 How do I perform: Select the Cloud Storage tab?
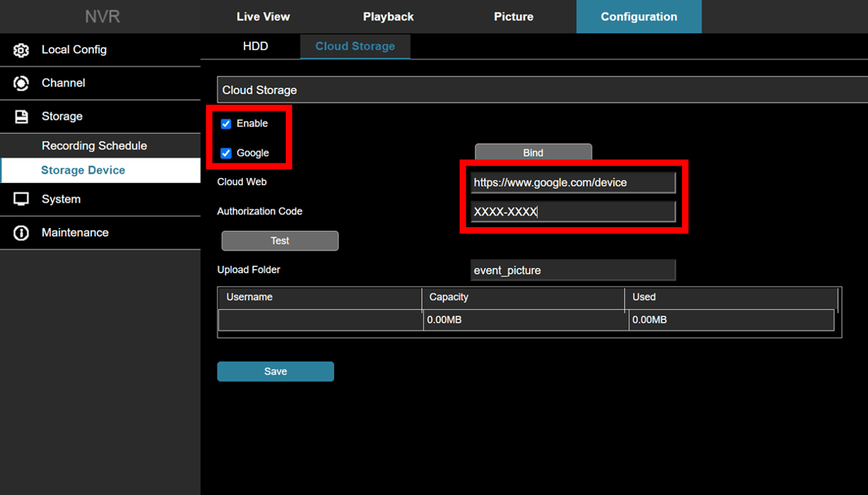pyautogui.click(x=355, y=46)
